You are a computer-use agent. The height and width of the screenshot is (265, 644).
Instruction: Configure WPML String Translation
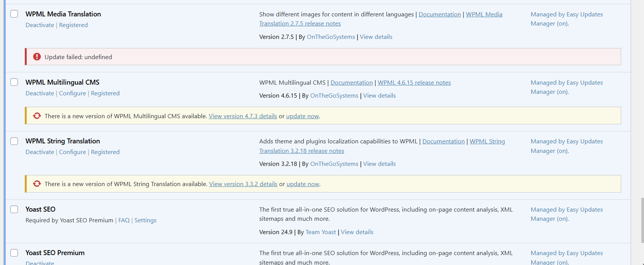click(x=72, y=152)
